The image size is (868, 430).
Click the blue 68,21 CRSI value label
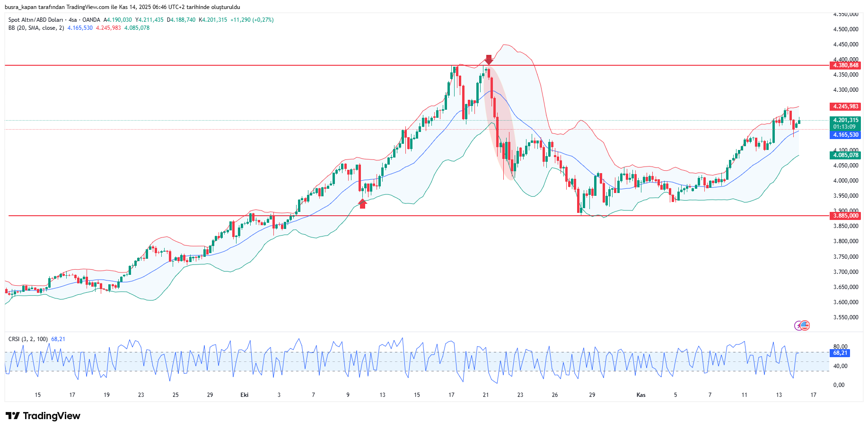click(x=840, y=353)
